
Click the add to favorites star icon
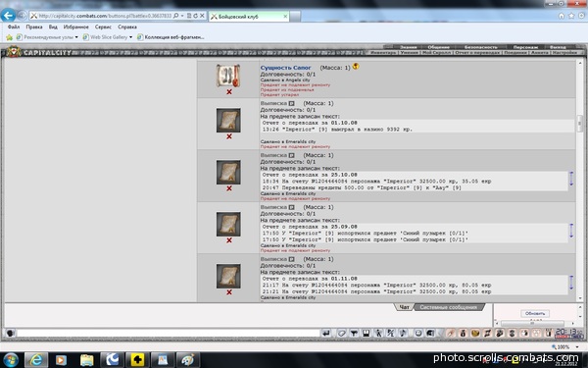pyautogui.click(x=10, y=37)
